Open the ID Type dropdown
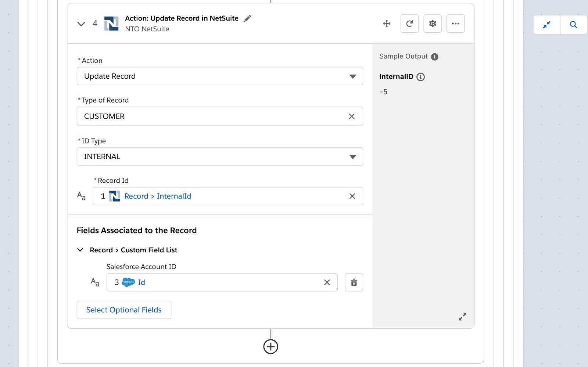The width and height of the screenshot is (588, 367). pyautogui.click(x=220, y=157)
